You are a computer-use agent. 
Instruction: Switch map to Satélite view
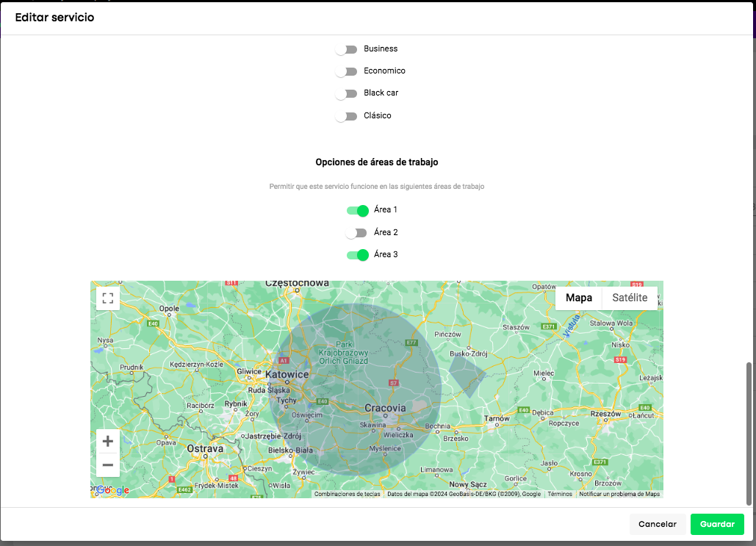coord(630,298)
